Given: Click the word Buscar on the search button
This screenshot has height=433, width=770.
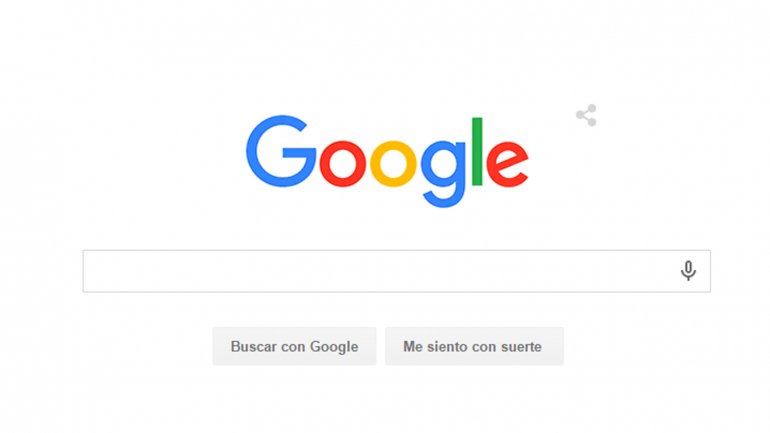Looking at the screenshot, I should click(254, 347).
